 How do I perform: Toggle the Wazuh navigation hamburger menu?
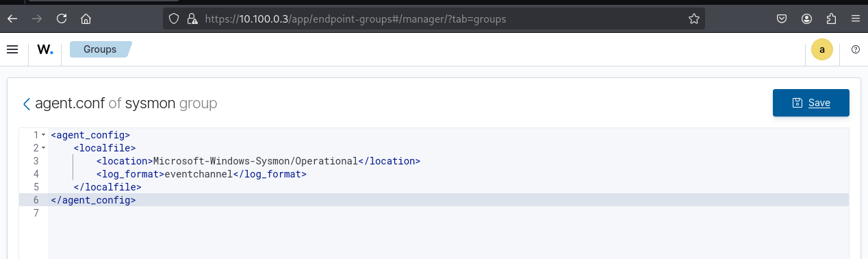point(12,49)
